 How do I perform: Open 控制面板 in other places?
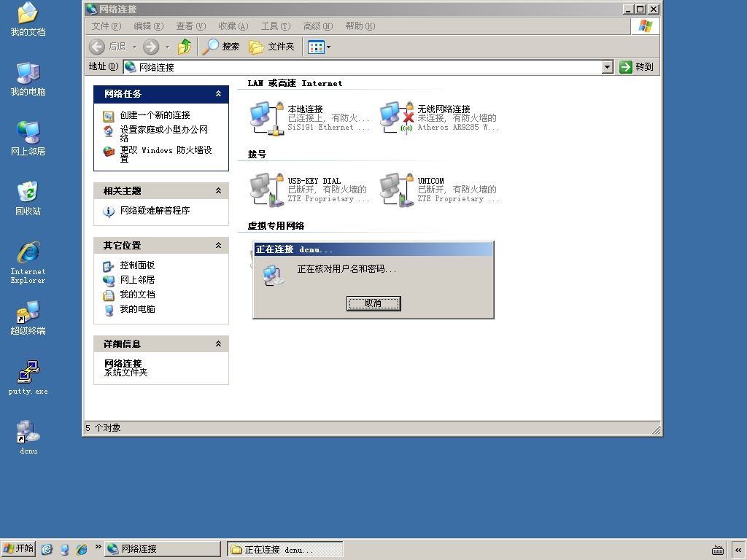(x=137, y=265)
